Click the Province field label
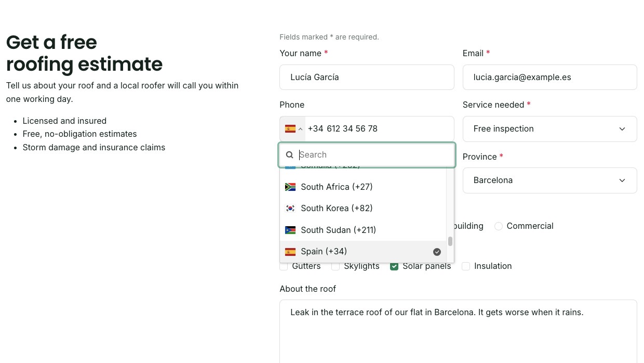Image resolution: width=644 pixels, height=363 pixels. [483, 157]
